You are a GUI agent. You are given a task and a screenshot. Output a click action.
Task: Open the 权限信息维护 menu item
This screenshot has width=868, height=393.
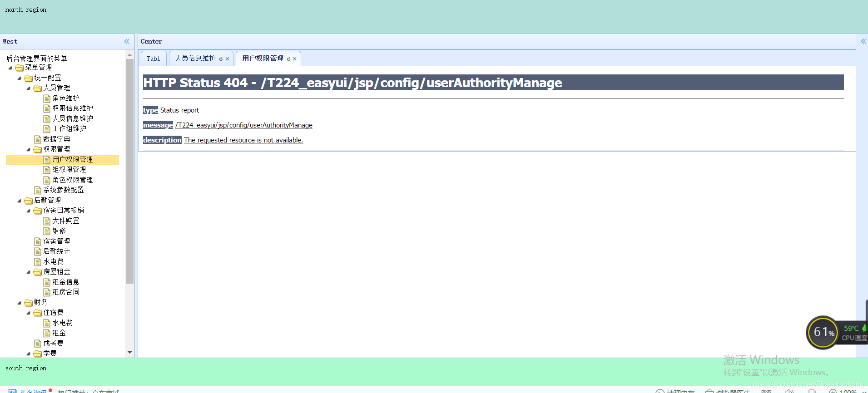tap(73, 108)
